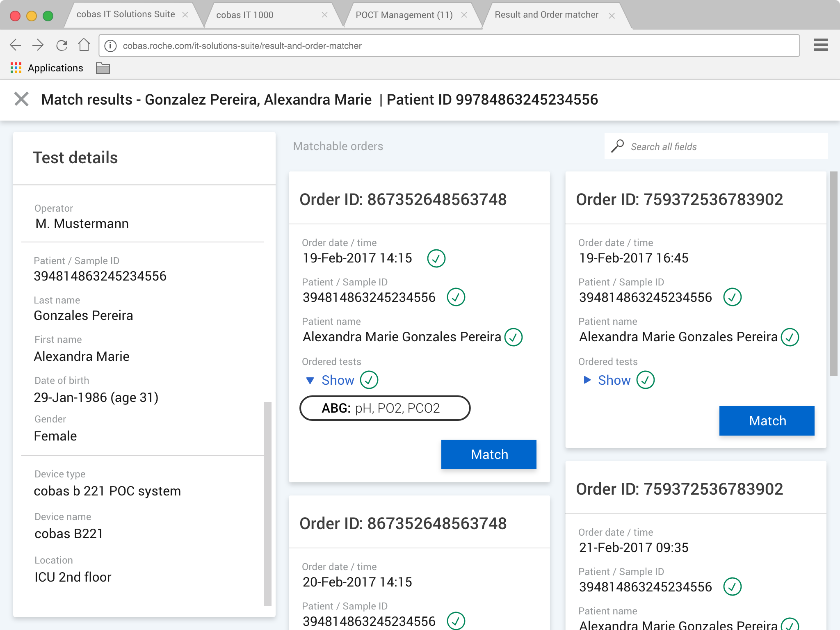Viewport: 840px width, 630px height.
Task: Click the site info icon in address bar
Action: 110,46
